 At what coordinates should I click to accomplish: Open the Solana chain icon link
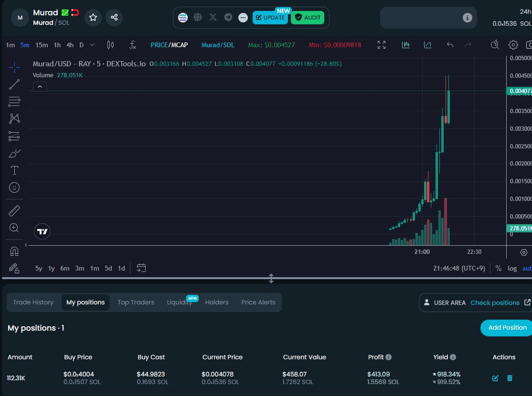click(x=183, y=18)
